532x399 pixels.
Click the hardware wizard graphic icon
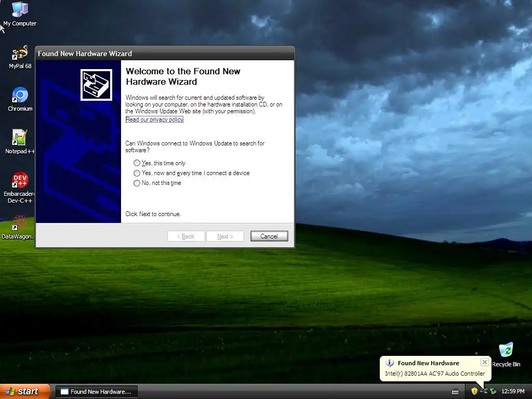96,85
